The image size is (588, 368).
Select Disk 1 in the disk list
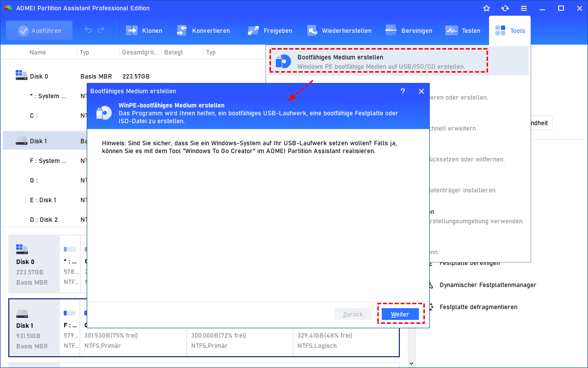38,141
